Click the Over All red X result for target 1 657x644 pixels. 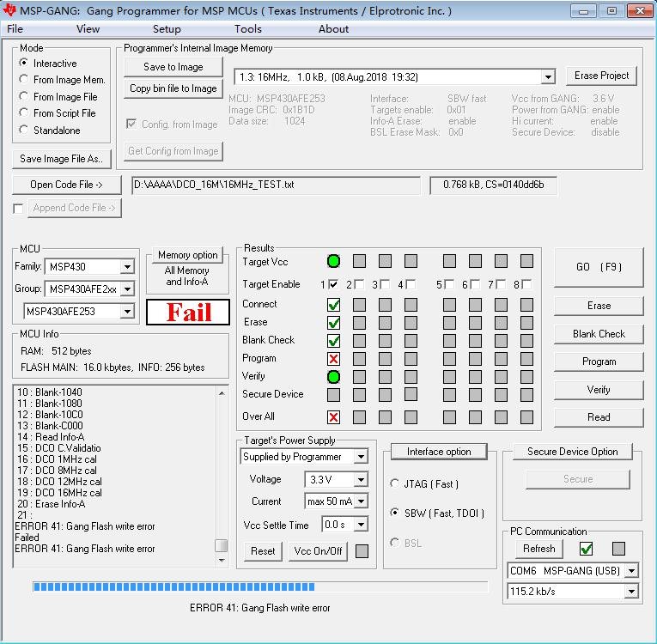point(333,417)
